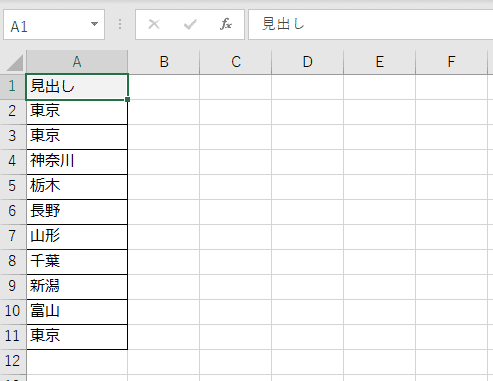Click the Cancel X icon in formula bar
The image size is (493, 381).
click(154, 24)
